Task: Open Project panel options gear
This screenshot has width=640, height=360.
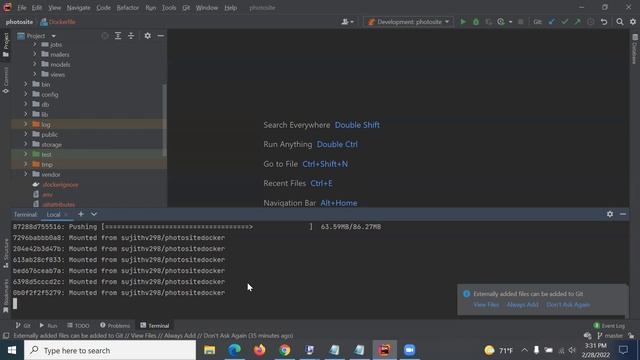Action: (x=147, y=36)
